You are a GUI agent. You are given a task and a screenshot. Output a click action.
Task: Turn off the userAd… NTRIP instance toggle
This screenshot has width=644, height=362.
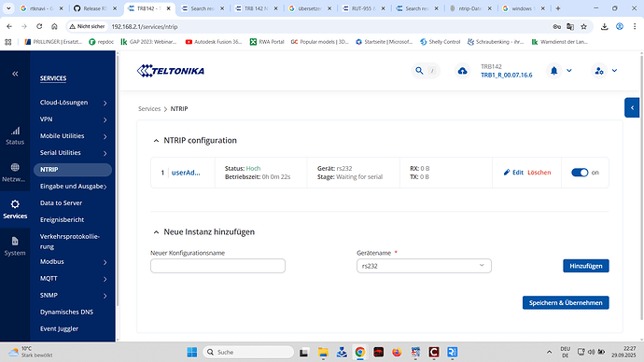580,173
